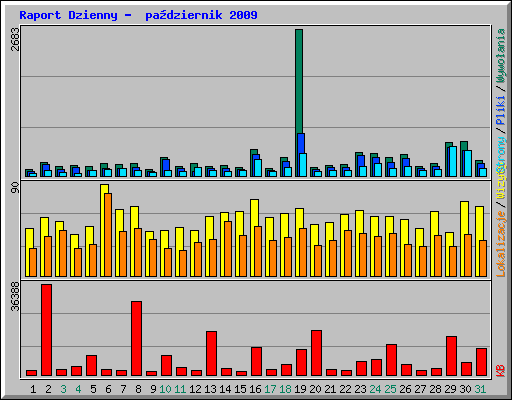Select the tallest red KB bar on day 2
The height and width of the screenshot is (400, 512).
click(x=46, y=330)
